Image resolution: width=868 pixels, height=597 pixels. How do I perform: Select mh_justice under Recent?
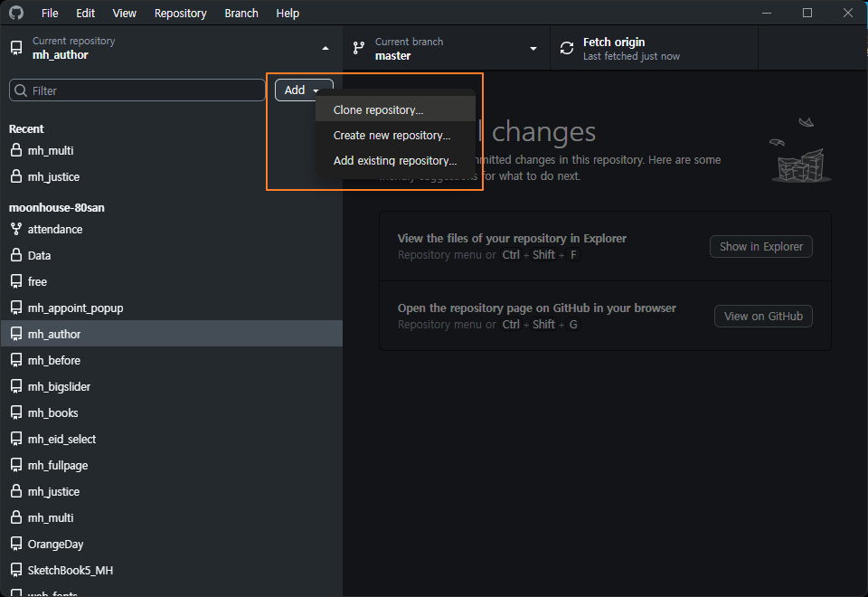[x=171, y=176]
